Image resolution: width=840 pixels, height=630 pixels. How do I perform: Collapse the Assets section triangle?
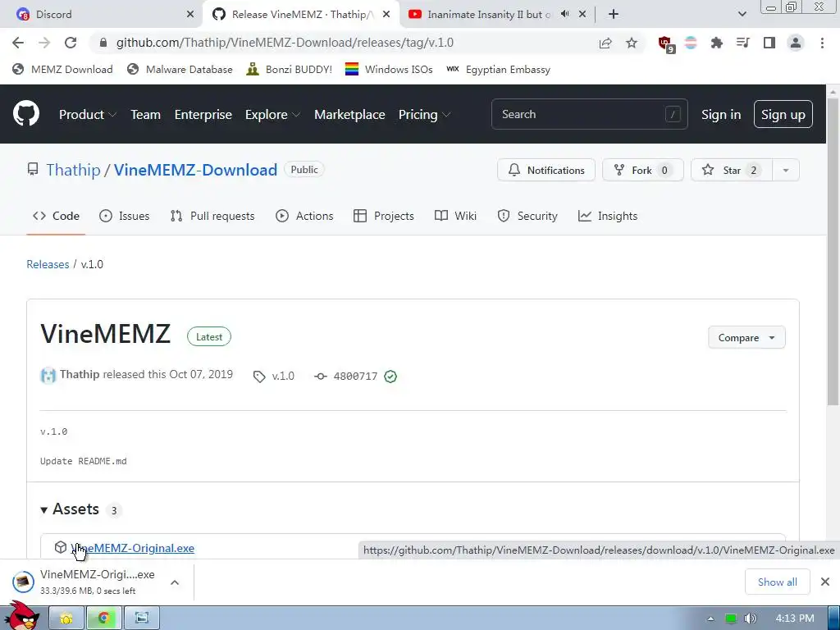(44, 510)
